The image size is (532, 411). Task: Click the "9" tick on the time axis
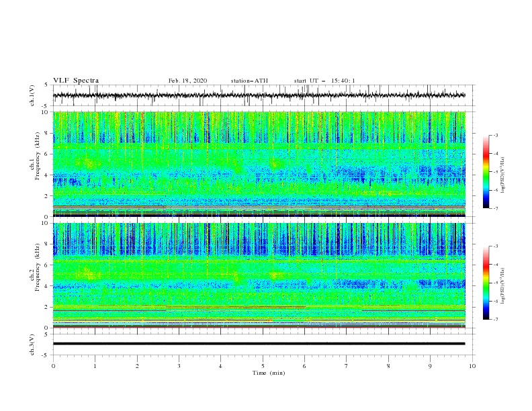(430, 366)
